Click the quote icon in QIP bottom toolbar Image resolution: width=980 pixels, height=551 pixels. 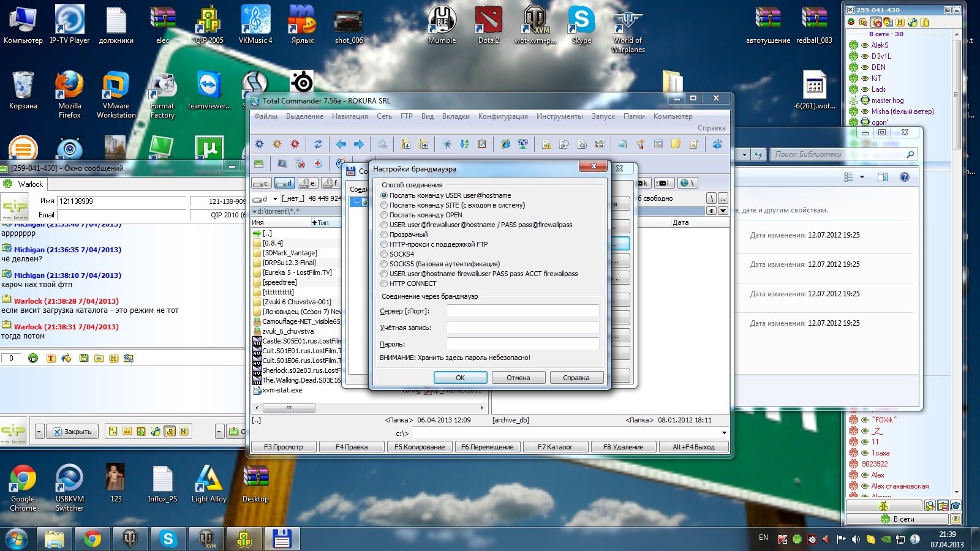pos(113,432)
